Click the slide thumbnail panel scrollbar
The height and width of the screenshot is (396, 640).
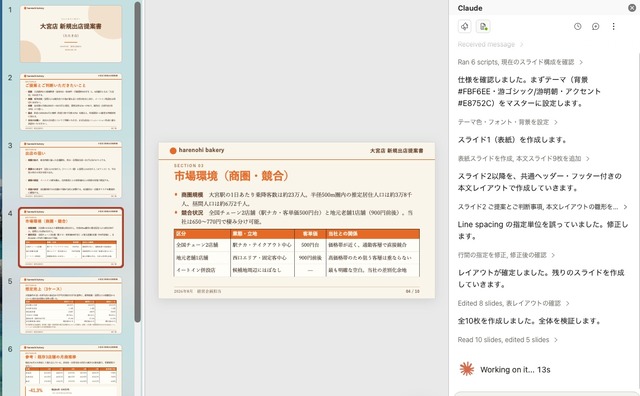[x=138, y=161]
